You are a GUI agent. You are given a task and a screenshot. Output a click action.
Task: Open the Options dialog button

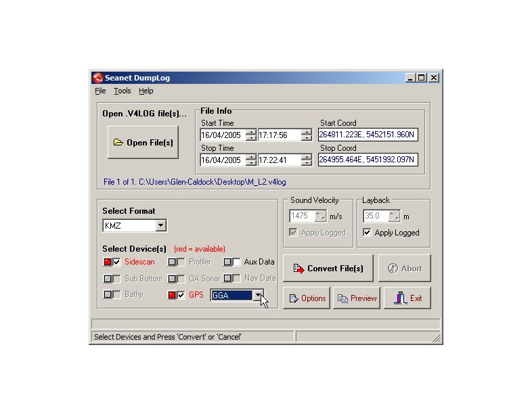(307, 298)
